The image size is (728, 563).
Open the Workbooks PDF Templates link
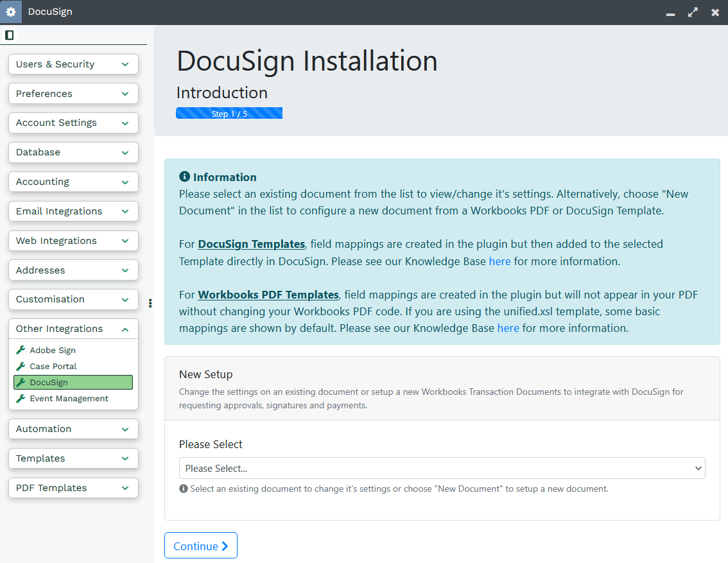click(x=268, y=295)
